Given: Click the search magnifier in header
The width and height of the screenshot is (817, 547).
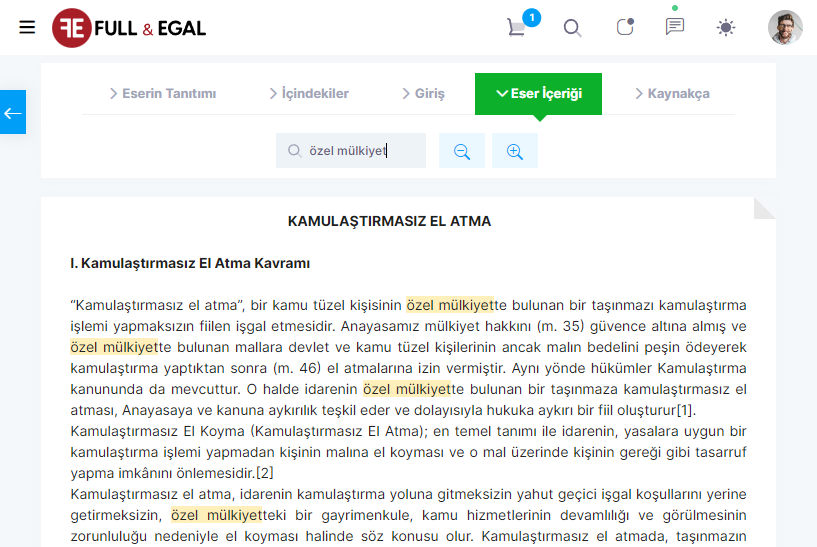Looking at the screenshot, I should click(572, 28).
